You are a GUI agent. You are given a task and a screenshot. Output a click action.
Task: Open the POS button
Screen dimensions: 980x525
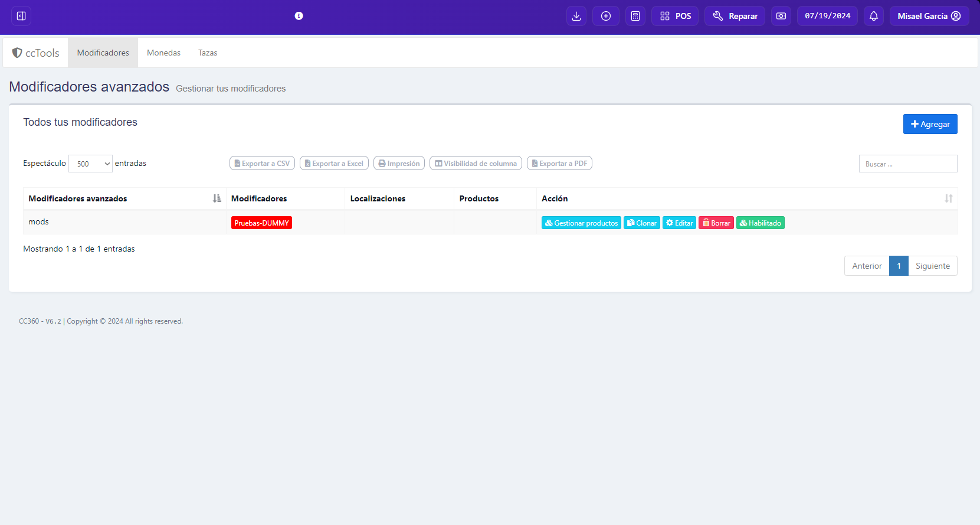pos(675,16)
